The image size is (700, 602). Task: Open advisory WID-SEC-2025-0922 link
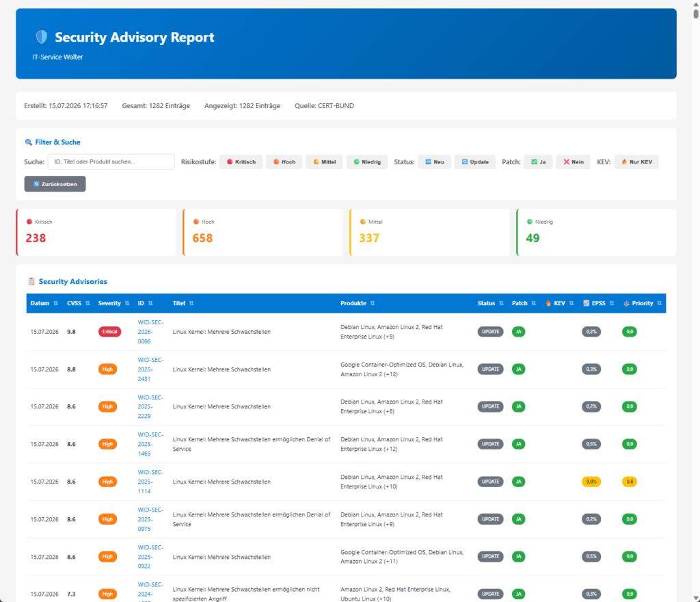coord(150,556)
